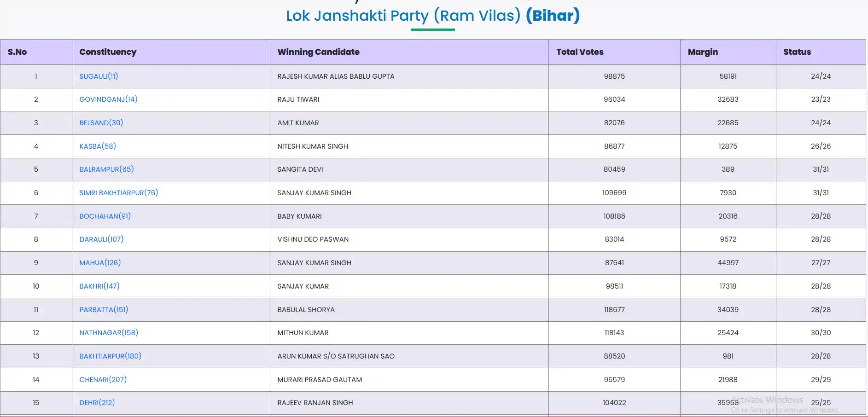The height and width of the screenshot is (417, 868).
Task: Click the PARBATTA(151) constituency link
Action: pos(104,310)
